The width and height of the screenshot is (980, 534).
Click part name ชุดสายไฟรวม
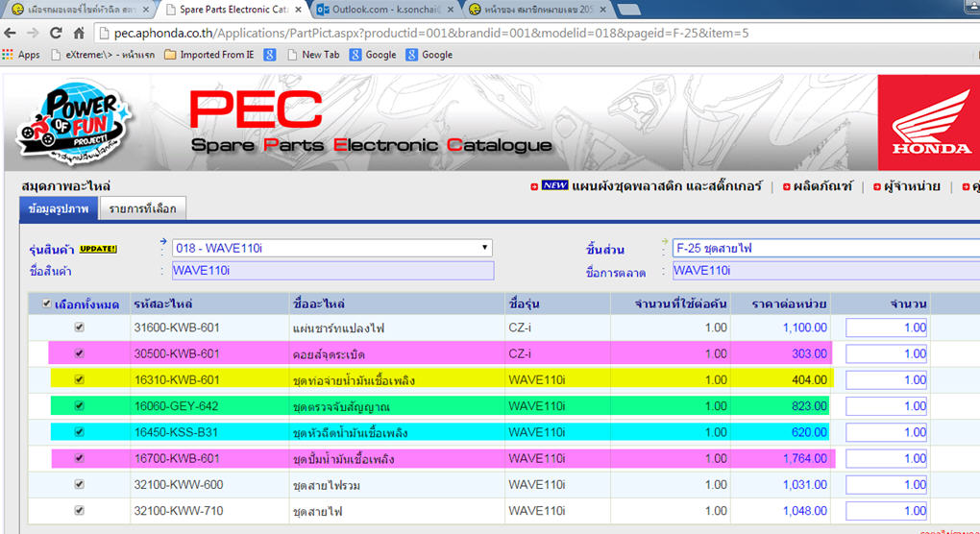point(327,485)
